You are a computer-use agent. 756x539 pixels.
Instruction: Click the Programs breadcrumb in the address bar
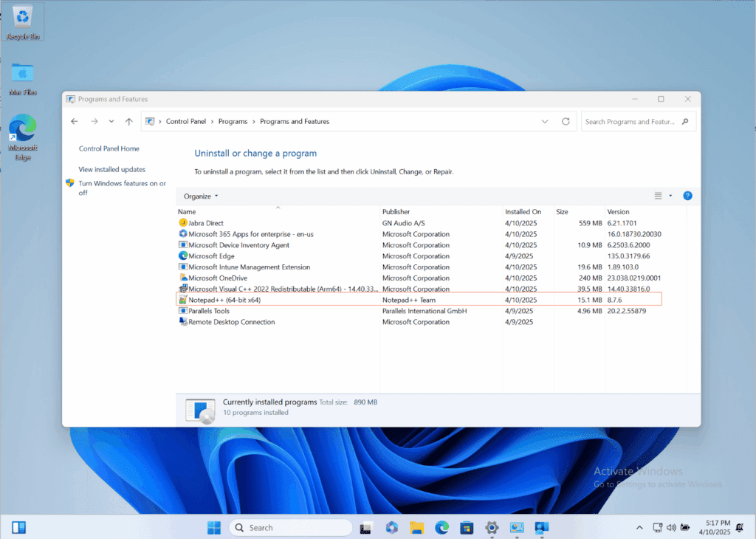coord(233,121)
